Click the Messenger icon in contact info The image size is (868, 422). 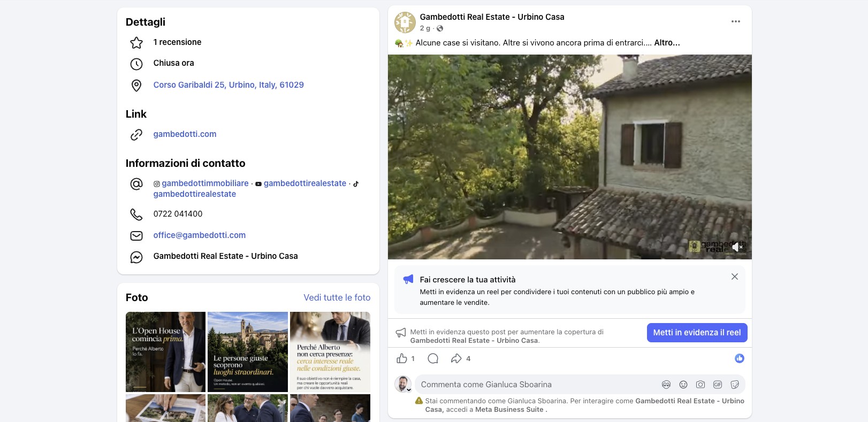click(x=136, y=257)
